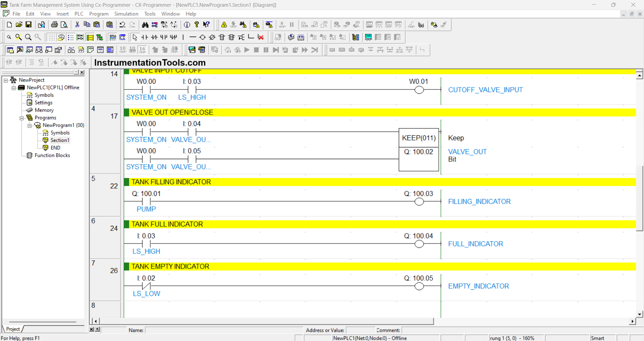Open the Insert menu

(62, 14)
